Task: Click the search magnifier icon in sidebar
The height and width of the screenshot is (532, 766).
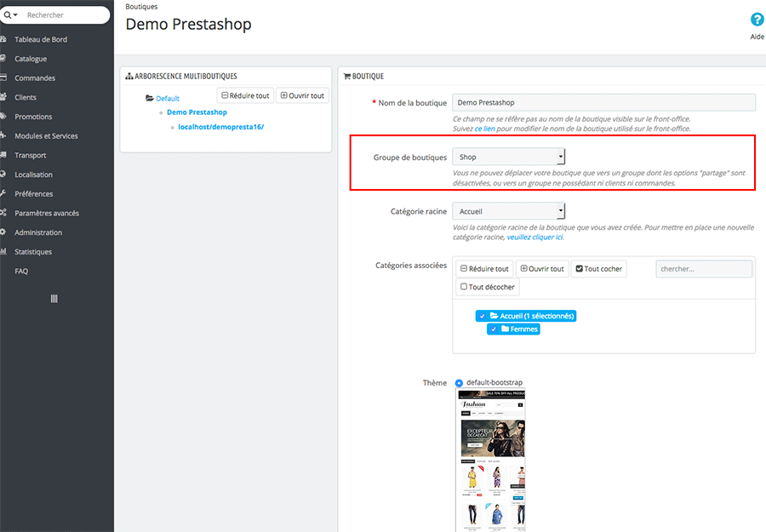Action: point(8,15)
